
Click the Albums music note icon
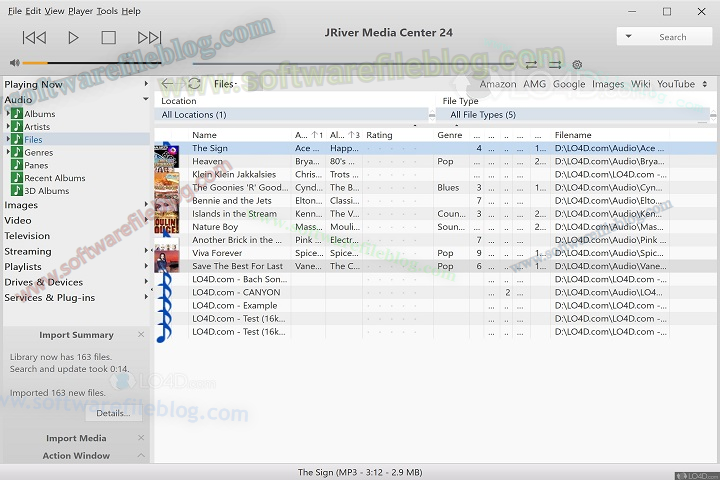[16, 114]
